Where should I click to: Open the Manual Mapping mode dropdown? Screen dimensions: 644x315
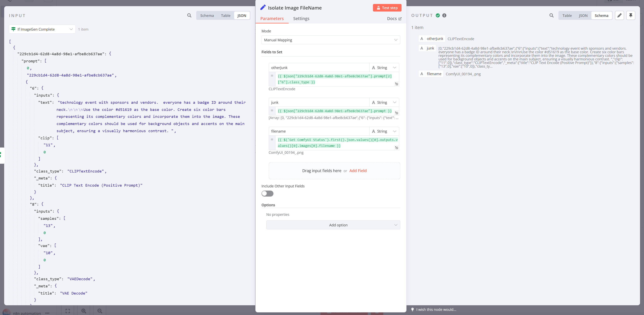(330, 40)
